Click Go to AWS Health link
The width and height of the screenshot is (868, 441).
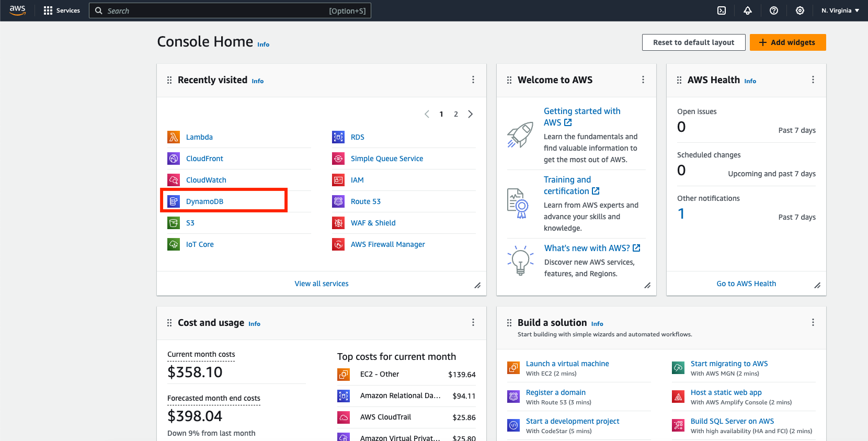746,284
